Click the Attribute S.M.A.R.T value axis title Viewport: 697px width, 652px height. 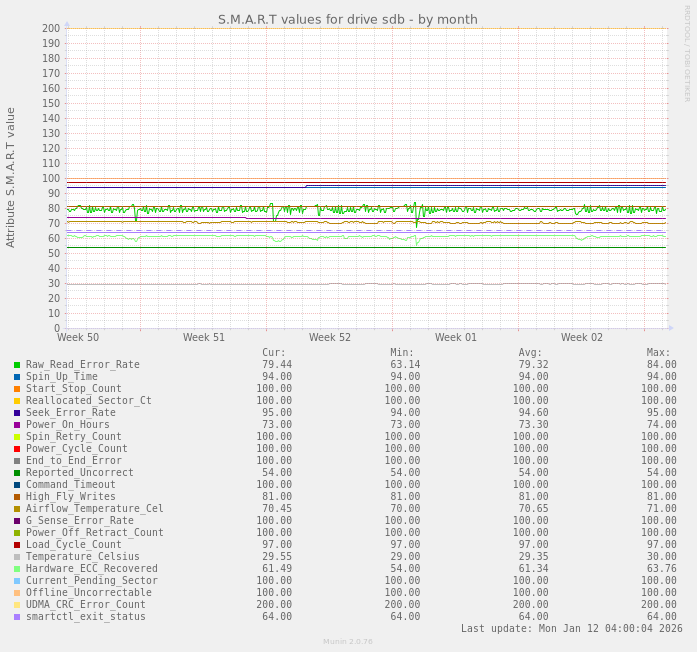click(10, 178)
